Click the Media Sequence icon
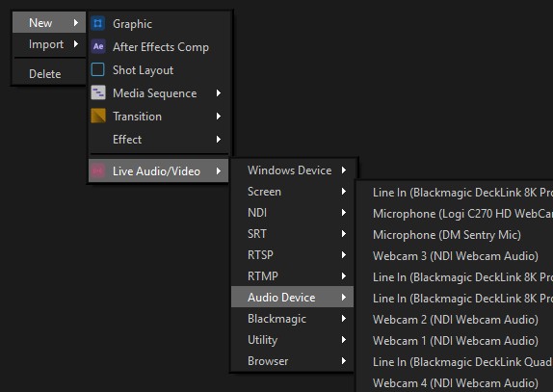The image size is (553, 392). tap(98, 92)
